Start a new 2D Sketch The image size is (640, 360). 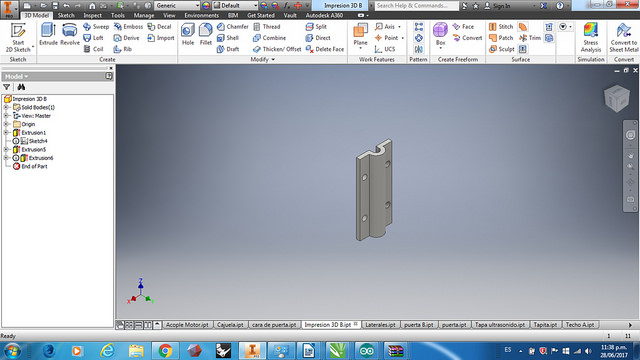click(x=18, y=38)
